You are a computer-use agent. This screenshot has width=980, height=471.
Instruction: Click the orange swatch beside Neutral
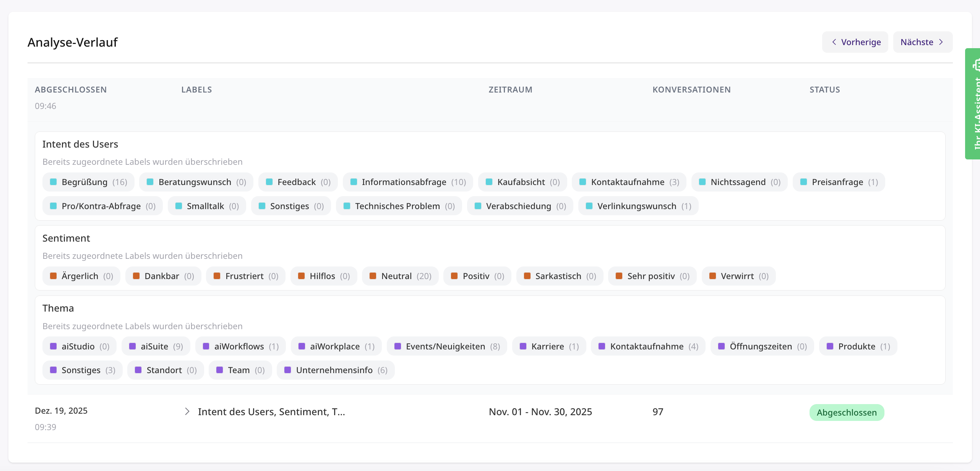pyautogui.click(x=373, y=276)
